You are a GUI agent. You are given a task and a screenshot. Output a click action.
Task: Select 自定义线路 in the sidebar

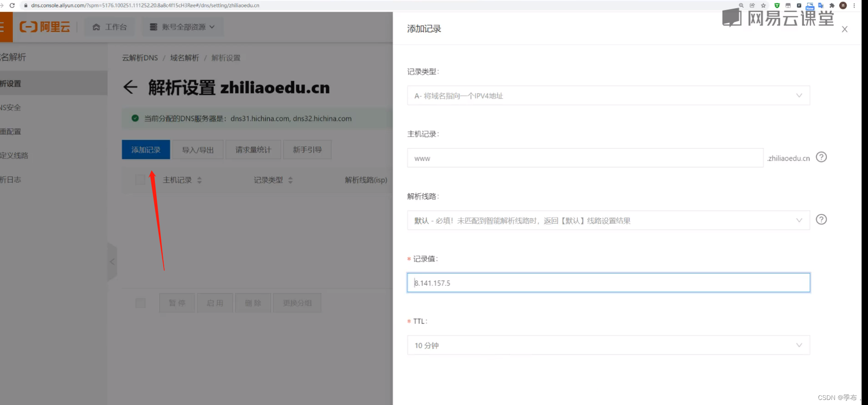click(54, 155)
